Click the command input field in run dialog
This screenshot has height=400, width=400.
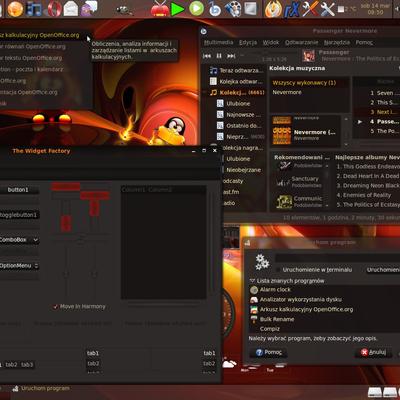(337, 258)
